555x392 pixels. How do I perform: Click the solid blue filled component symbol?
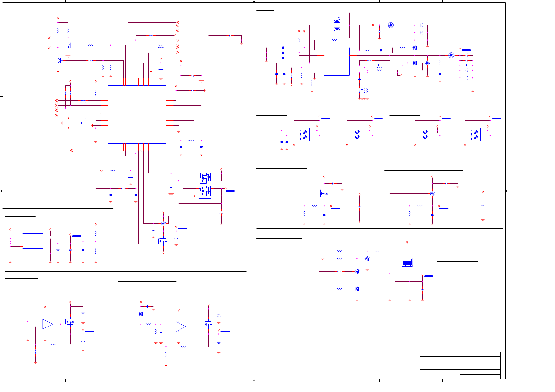click(x=407, y=263)
